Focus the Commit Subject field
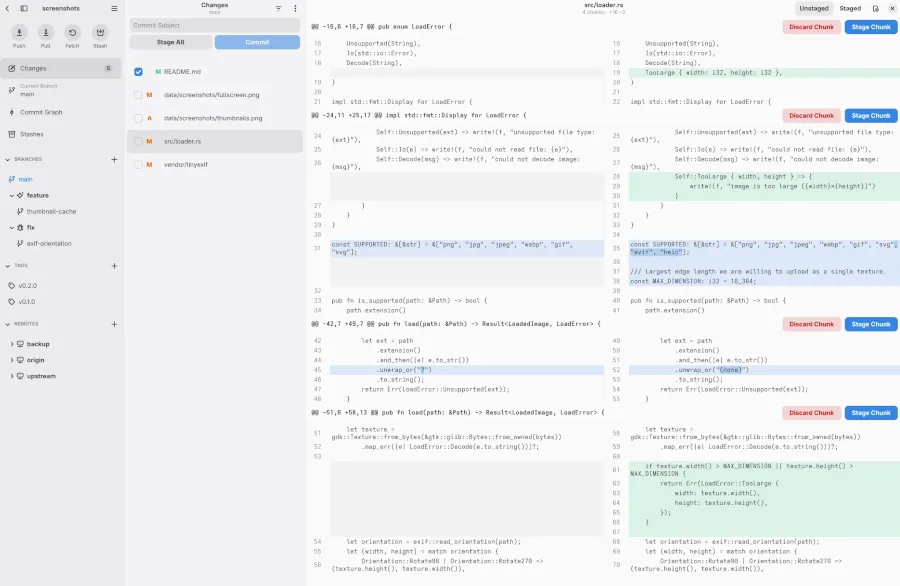This screenshot has width=900, height=586. [215, 25]
